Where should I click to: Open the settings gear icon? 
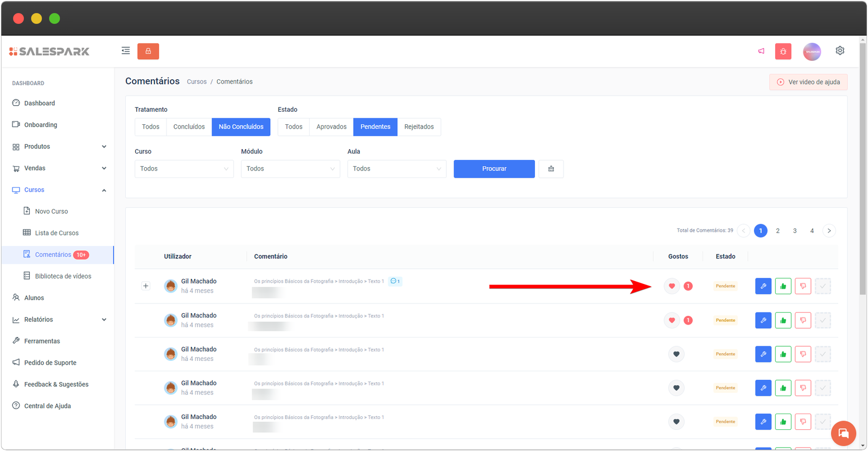840,50
